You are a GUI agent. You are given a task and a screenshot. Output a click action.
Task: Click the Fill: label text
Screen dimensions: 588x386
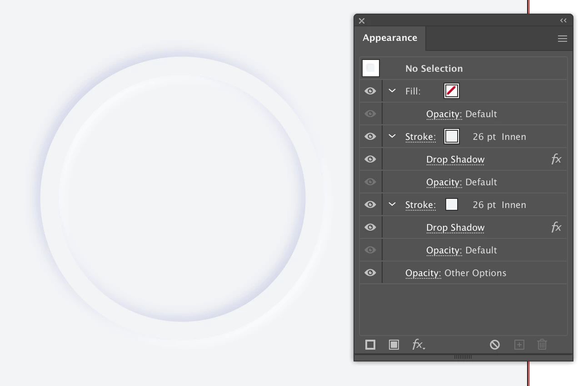tap(413, 91)
